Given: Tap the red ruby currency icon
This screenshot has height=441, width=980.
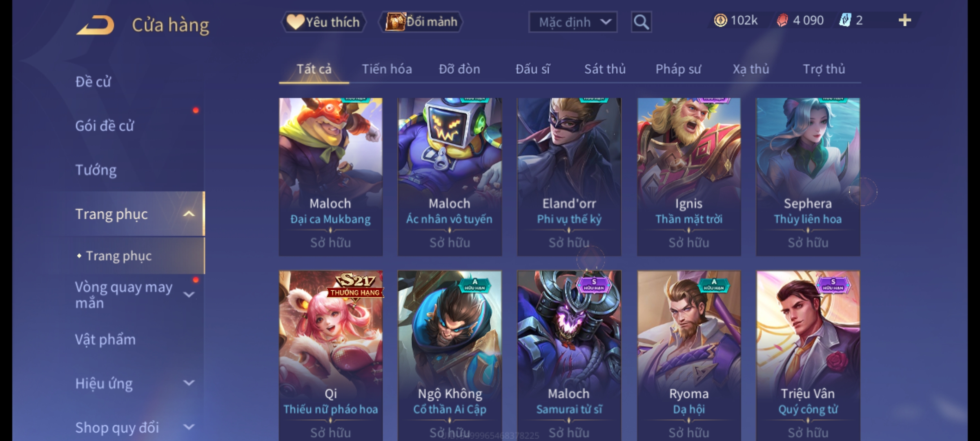Looking at the screenshot, I should click(x=782, y=20).
